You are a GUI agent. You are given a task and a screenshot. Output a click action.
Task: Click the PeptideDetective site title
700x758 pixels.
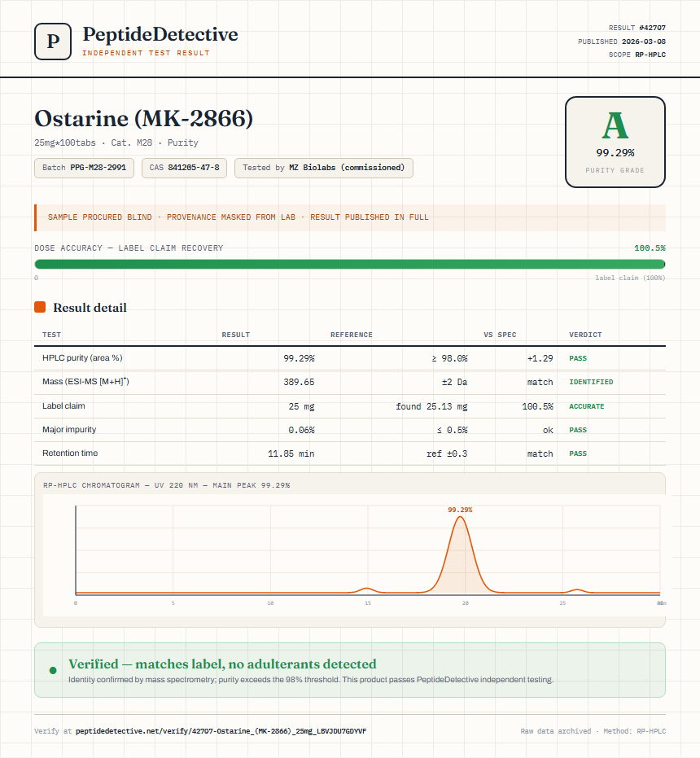click(160, 34)
